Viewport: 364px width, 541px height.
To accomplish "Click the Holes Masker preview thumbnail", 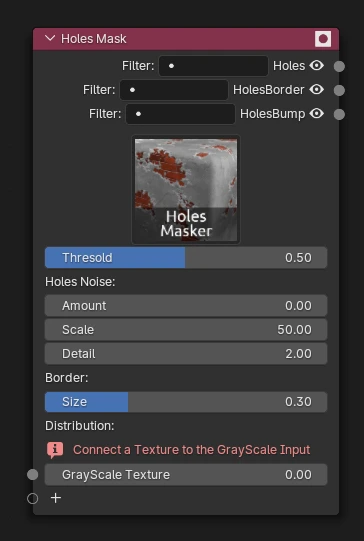I will pyautogui.click(x=186, y=189).
